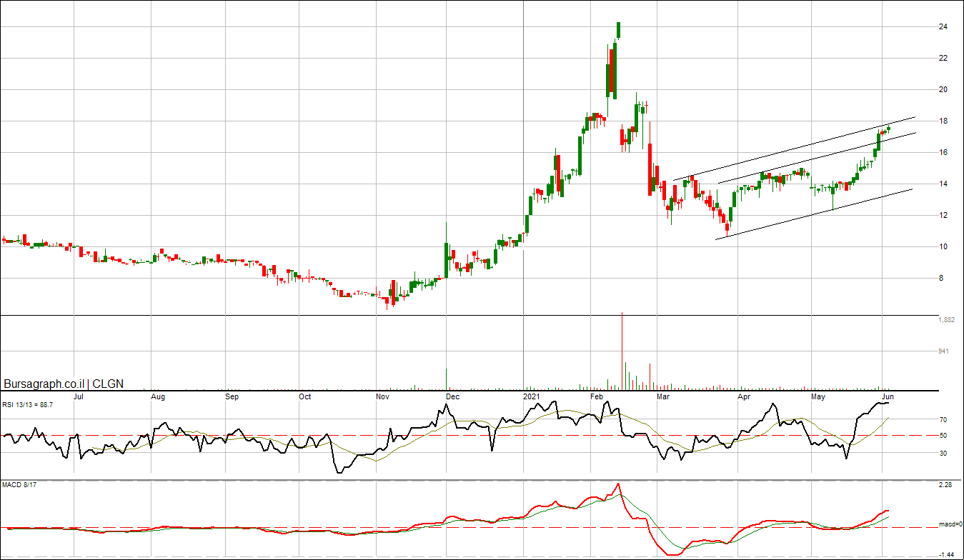Click the peak green candle near 24
Viewport: 964px width, 560px height.
618,30
